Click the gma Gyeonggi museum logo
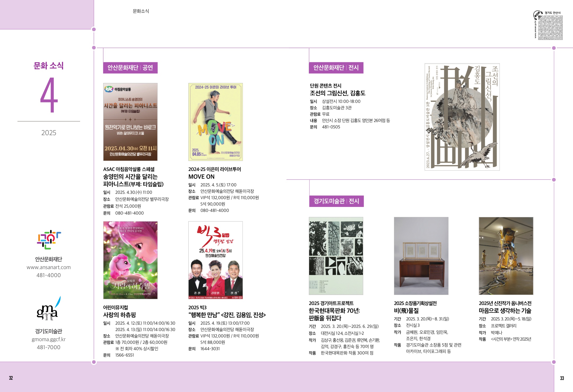The width and height of the screenshot is (573, 392). (x=48, y=310)
